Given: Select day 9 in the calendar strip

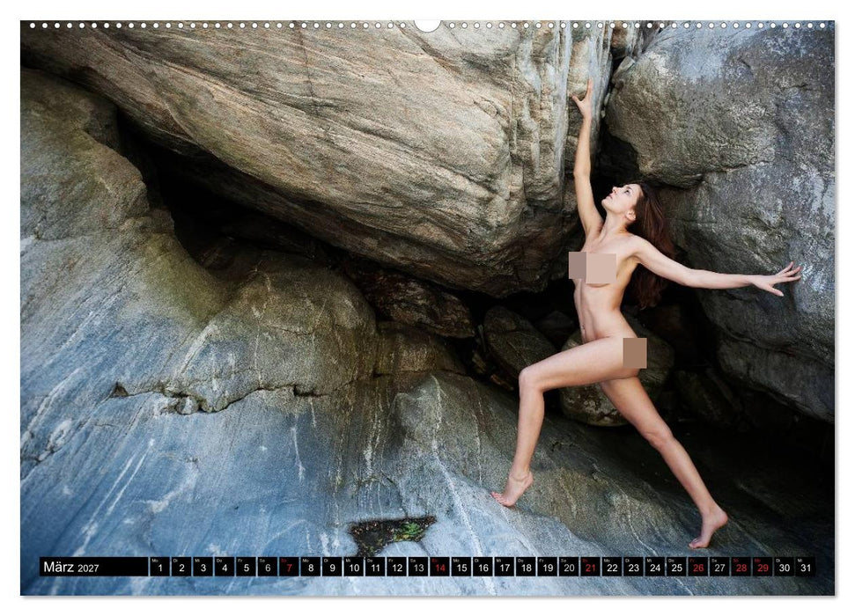Looking at the screenshot, I should click(x=332, y=567).
